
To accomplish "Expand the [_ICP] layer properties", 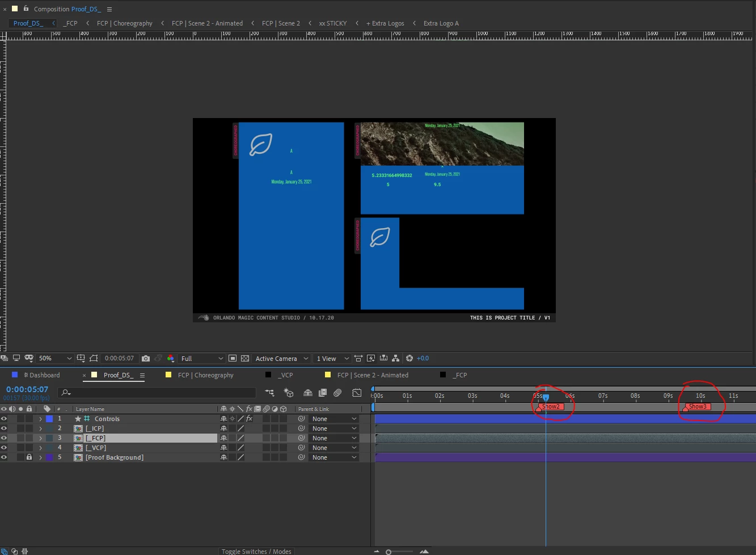I will pos(40,428).
